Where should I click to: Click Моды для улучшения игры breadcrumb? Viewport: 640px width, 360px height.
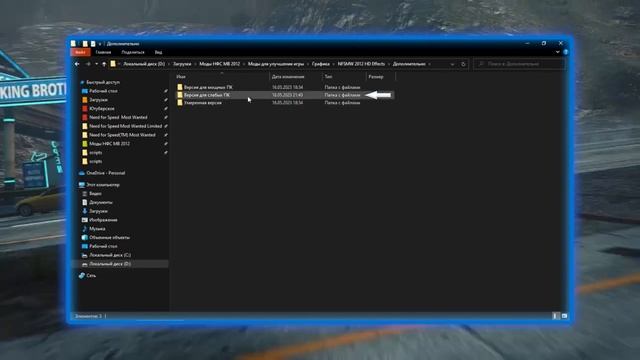(x=276, y=64)
